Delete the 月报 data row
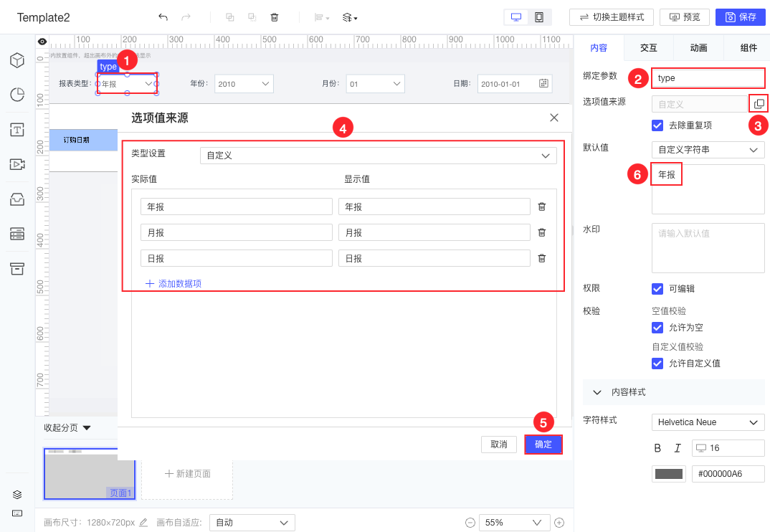The height and width of the screenshot is (532, 770). [541, 232]
